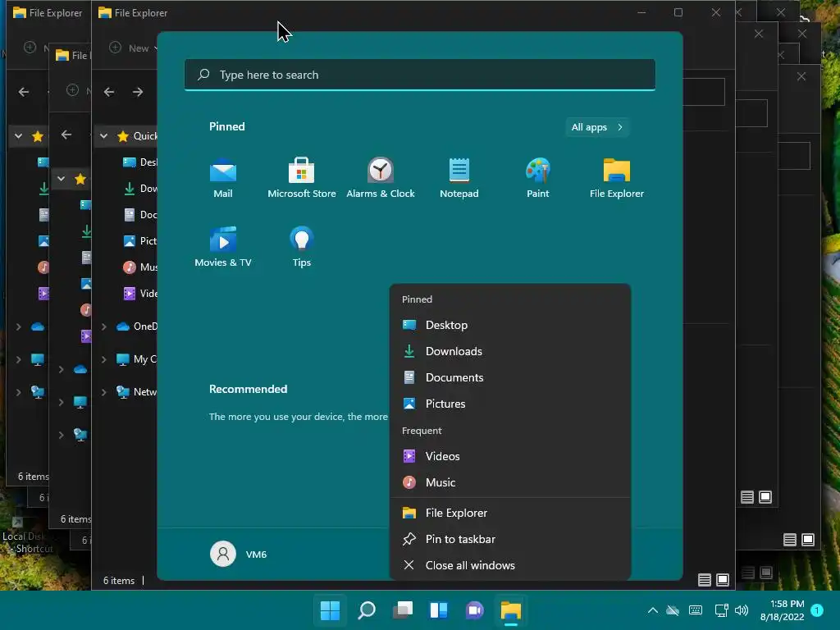Click New button in front File Explorer

(133, 48)
